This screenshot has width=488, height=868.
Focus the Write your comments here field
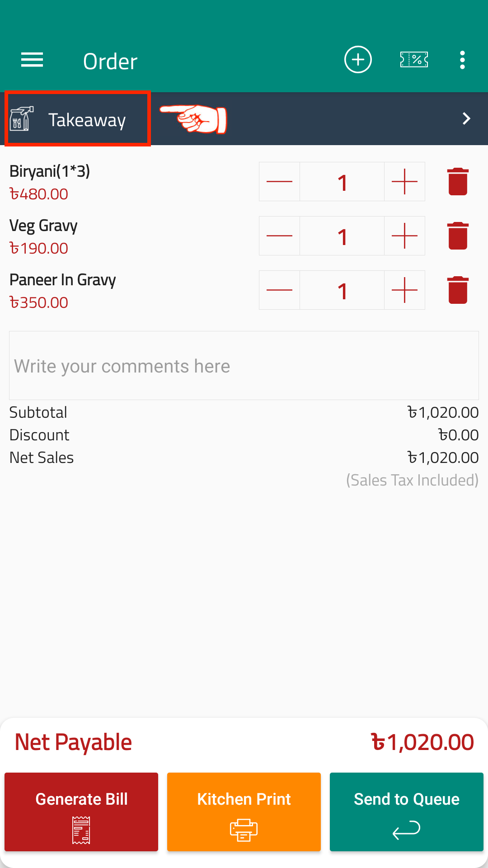[x=244, y=365]
